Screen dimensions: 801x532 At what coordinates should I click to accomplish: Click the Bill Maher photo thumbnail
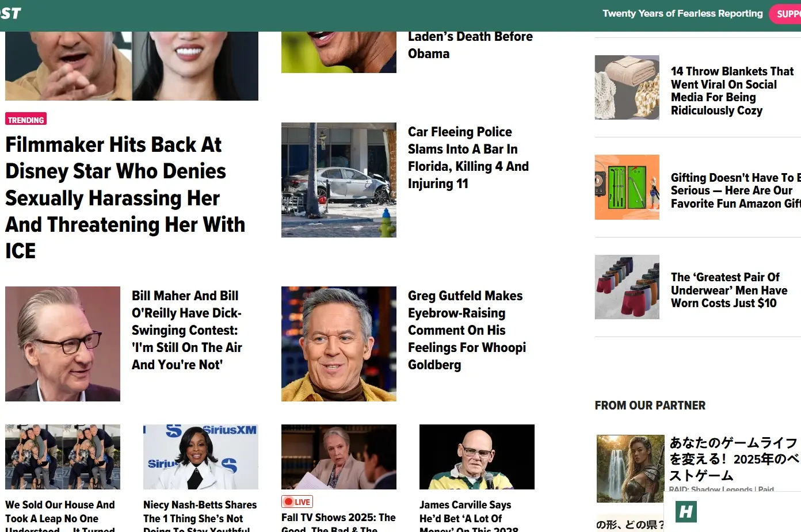tap(63, 344)
